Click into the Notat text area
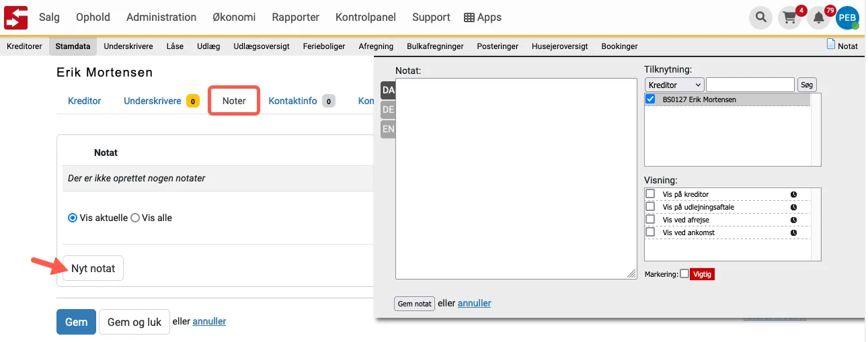The image size is (868, 342). [516, 178]
